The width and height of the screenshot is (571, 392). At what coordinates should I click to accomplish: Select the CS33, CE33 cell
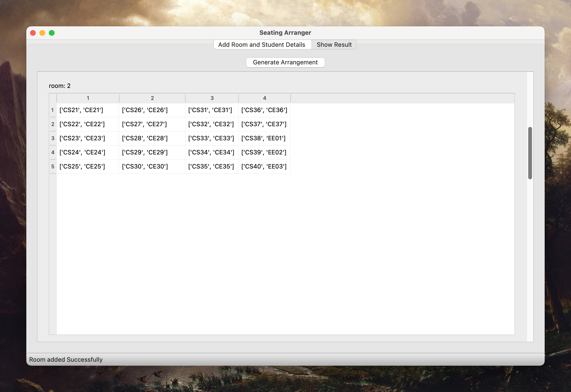click(211, 138)
